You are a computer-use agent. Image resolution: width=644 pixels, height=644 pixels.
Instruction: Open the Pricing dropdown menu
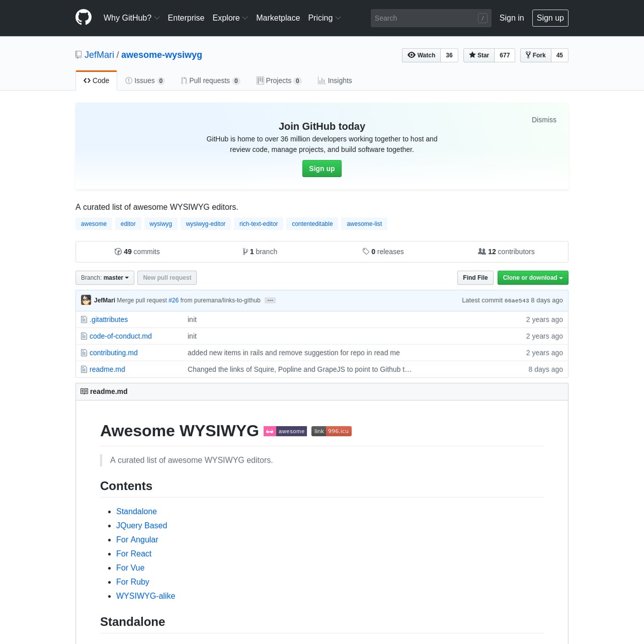324,18
